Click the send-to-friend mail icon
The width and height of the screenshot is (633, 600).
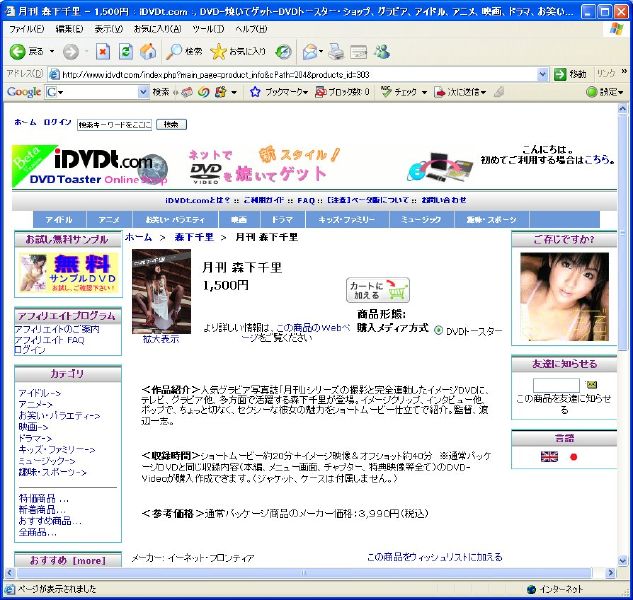tap(591, 384)
